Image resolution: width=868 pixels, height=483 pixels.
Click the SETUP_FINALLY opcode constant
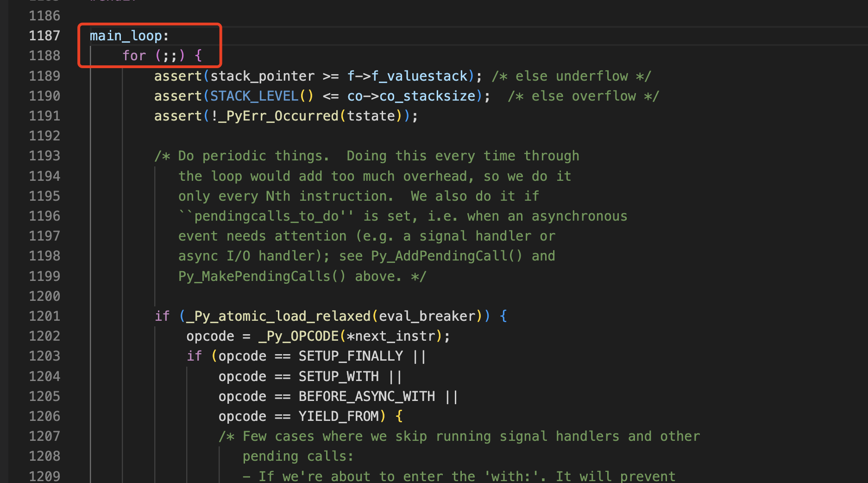(351, 356)
